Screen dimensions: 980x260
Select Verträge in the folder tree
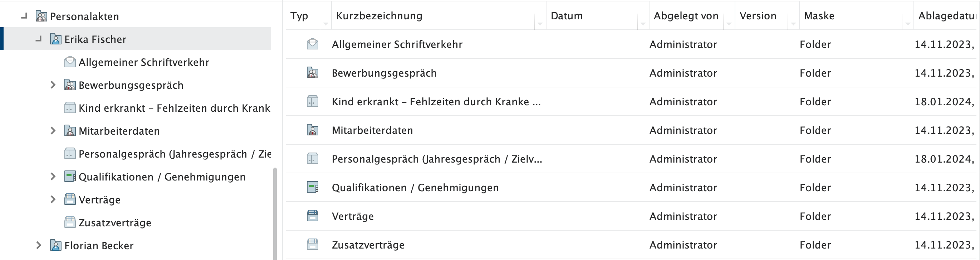[x=99, y=200]
